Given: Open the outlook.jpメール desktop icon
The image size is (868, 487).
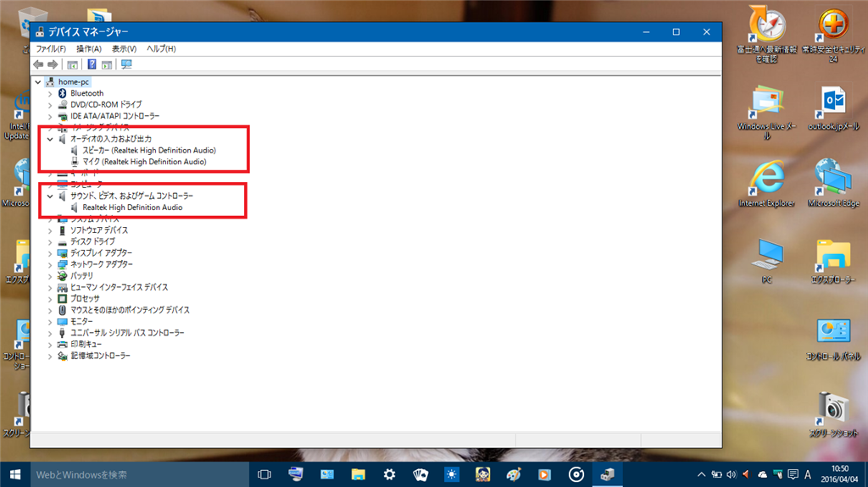Looking at the screenshot, I should (x=833, y=108).
